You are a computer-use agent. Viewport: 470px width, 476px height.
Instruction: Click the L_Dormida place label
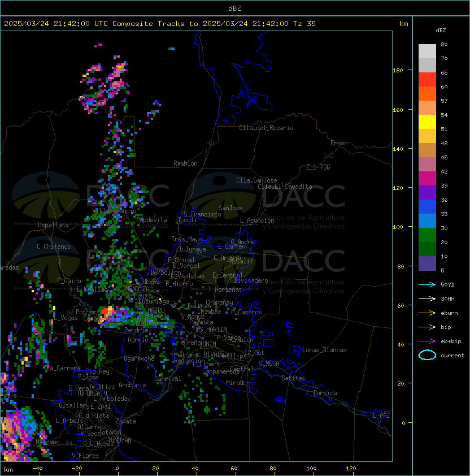[x=321, y=393]
